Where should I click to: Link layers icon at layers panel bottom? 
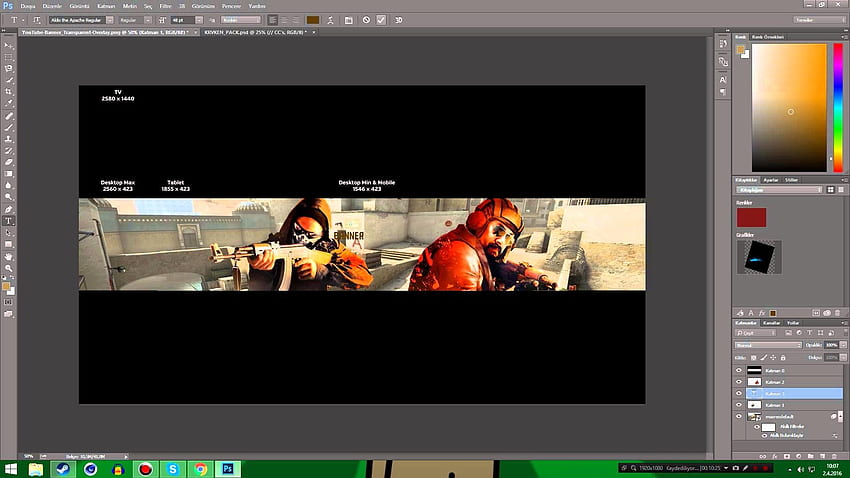[x=763, y=456]
